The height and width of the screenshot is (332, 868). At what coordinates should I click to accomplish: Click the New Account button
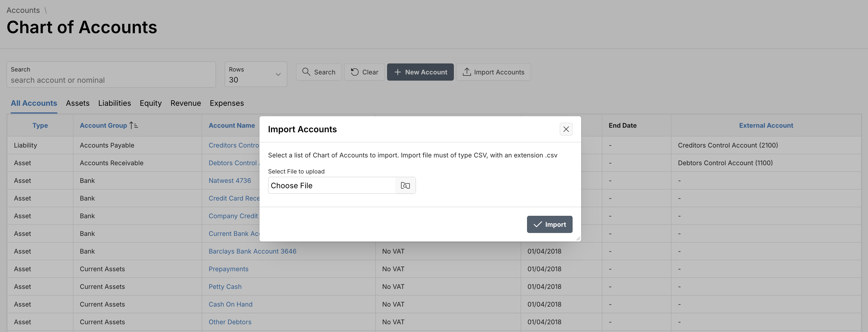420,72
